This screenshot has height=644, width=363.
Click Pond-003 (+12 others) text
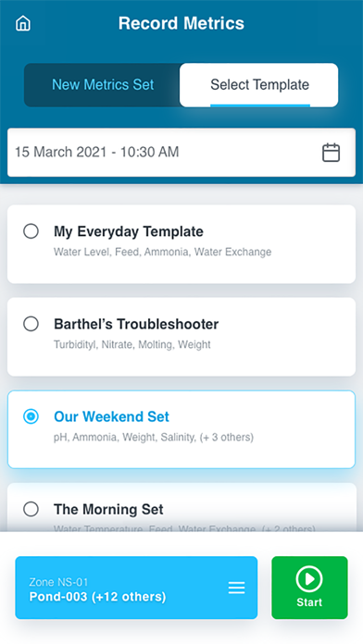pos(97,597)
